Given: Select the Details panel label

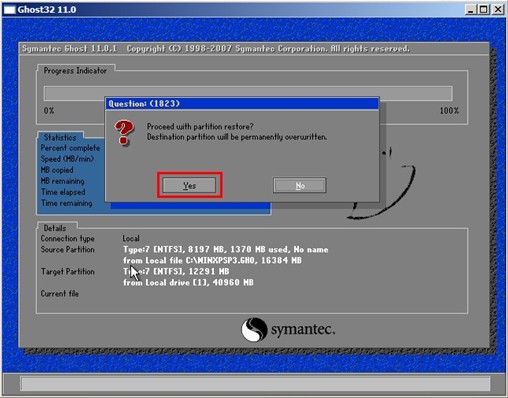Looking at the screenshot, I should click(55, 228).
